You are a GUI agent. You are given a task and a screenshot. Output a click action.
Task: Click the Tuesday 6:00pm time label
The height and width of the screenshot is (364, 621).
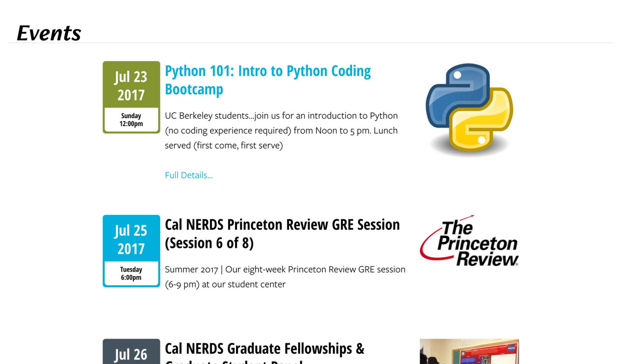(x=131, y=273)
